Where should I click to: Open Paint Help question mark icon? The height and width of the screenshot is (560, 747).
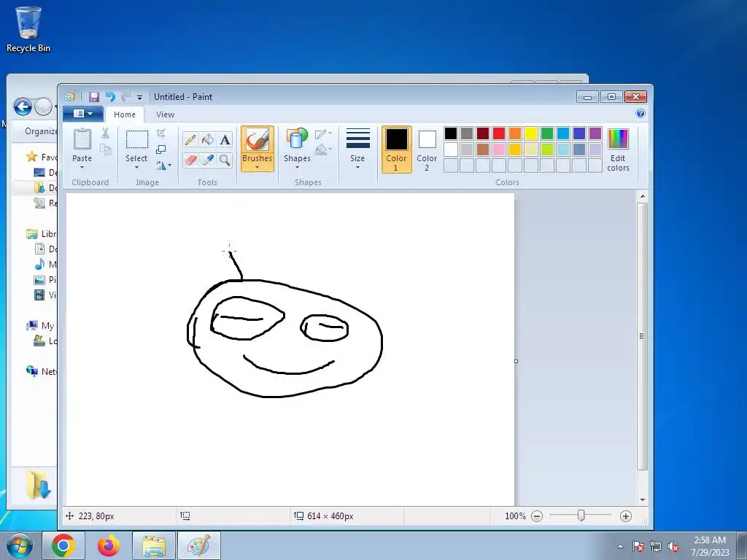(x=640, y=113)
